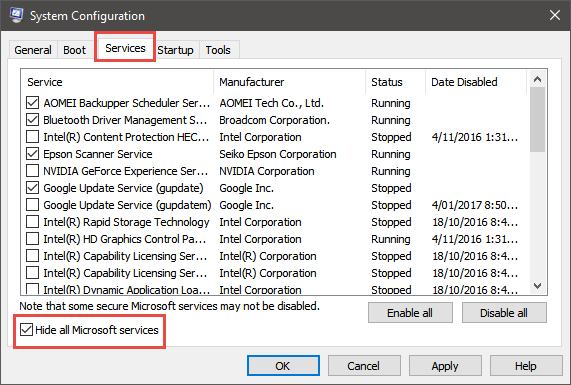571x385 pixels.
Task: Enable Intel(R) Rapid Storage Technology checkbox
Action: (x=32, y=222)
